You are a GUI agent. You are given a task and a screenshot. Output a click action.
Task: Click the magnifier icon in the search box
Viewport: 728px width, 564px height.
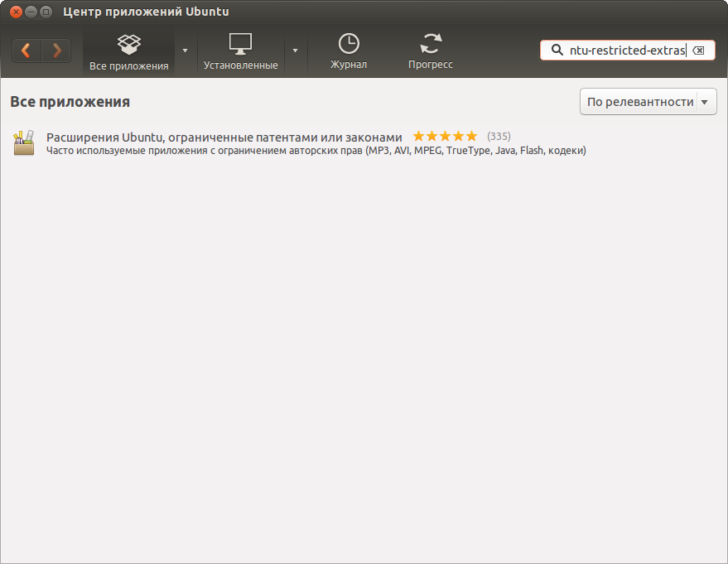tap(557, 50)
